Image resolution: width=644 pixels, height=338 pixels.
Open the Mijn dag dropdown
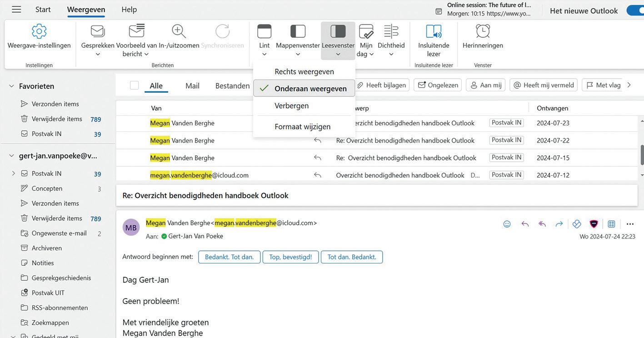tap(366, 41)
